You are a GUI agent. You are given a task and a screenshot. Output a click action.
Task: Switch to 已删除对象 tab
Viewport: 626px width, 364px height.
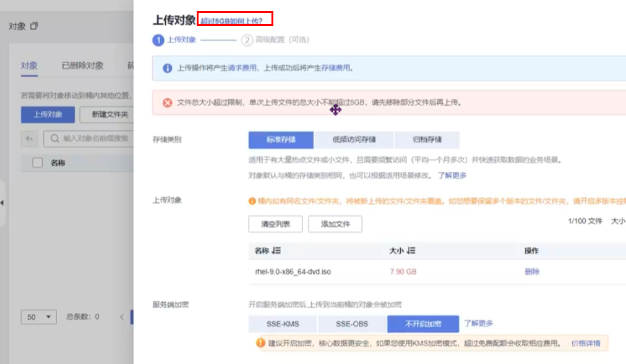pos(82,66)
